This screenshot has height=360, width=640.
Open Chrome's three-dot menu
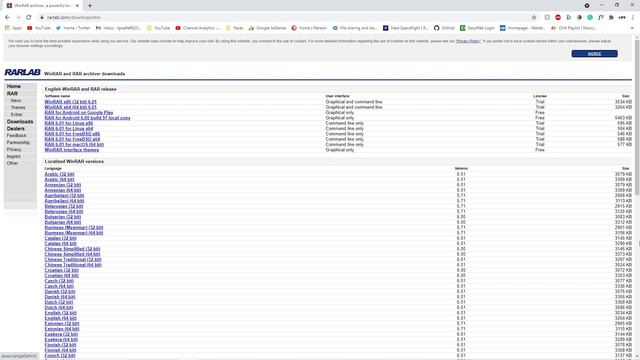633,18
